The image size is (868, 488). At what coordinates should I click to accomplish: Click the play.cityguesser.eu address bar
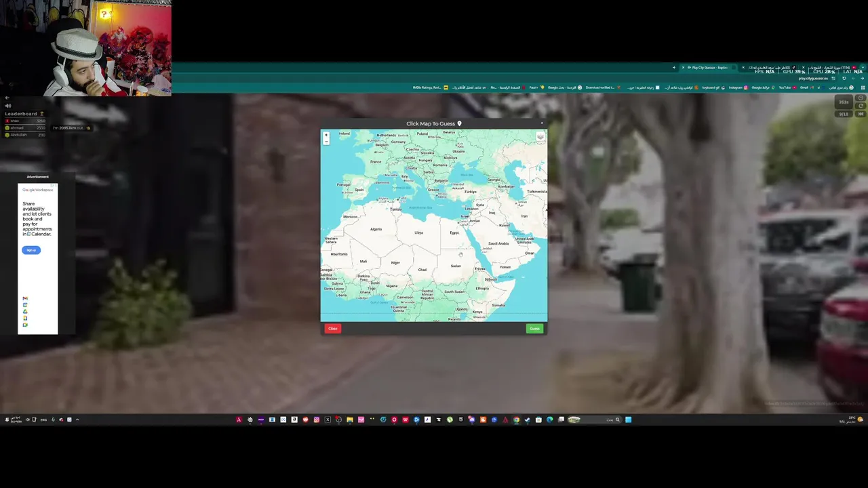click(x=812, y=78)
